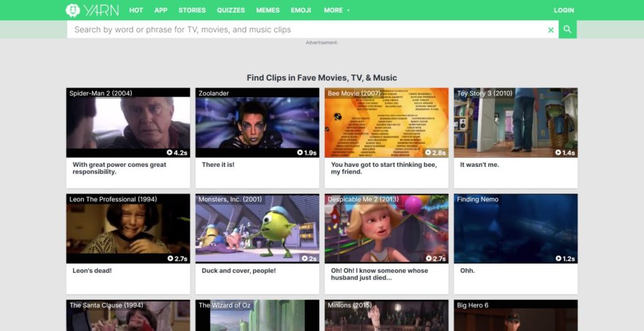644x331 pixels.
Task: Open the Despicable Me 2 thumbnail
Action: point(387,228)
